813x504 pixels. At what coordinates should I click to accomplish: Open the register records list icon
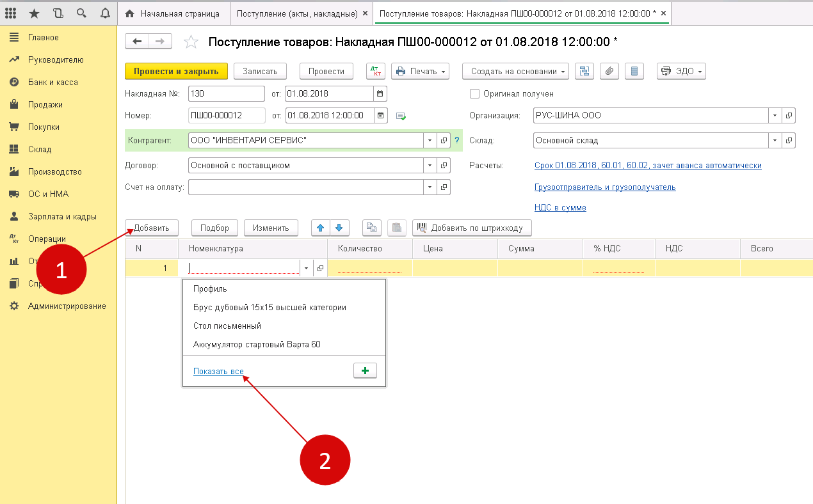634,71
